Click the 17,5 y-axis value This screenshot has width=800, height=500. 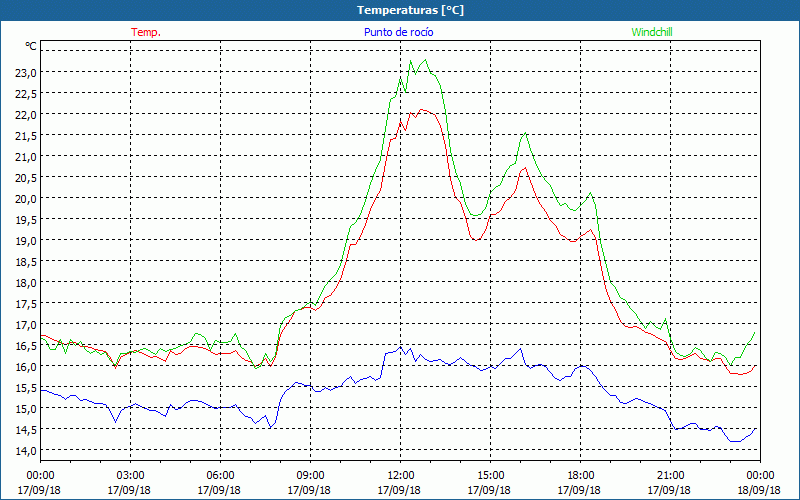pos(26,304)
